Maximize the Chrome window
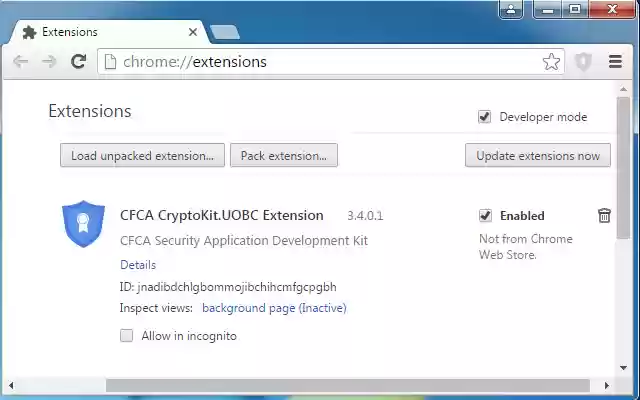 [x=575, y=9]
